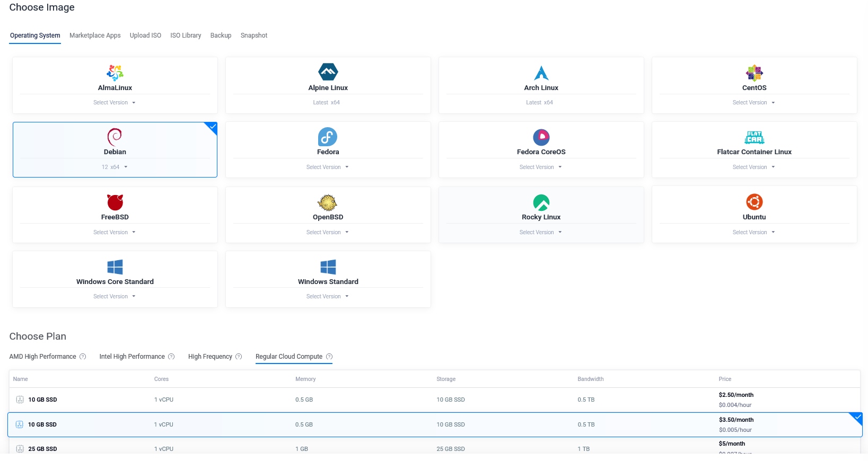Choose Alpine Linux Latest x64 version
Viewport: 868px width, 461px height.
(x=327, y=103)
